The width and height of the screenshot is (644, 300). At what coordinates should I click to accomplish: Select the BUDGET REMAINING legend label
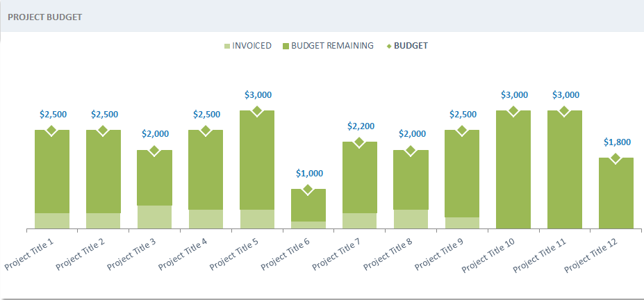(x=332, y=46)
